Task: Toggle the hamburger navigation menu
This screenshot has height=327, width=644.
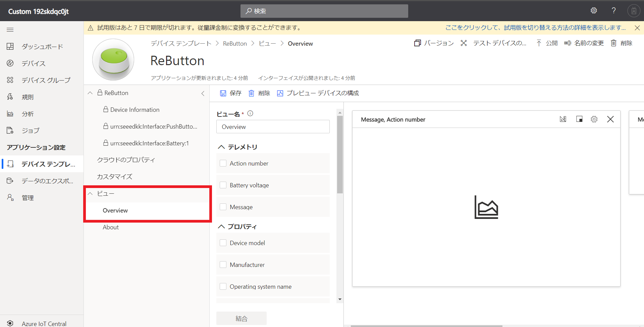Action: [x=10, y=30]
